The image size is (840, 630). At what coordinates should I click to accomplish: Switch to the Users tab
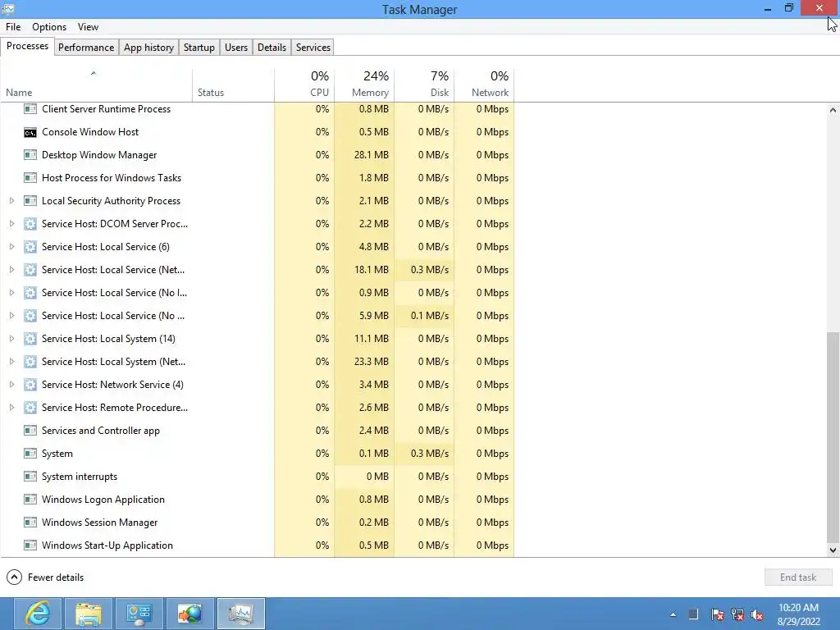(236, 47)
